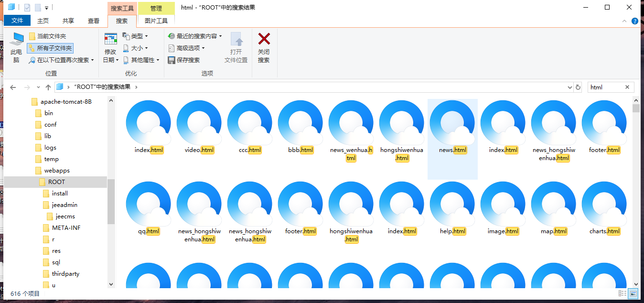
Task: Open 类型 filter dropdown
Action: 135,36
